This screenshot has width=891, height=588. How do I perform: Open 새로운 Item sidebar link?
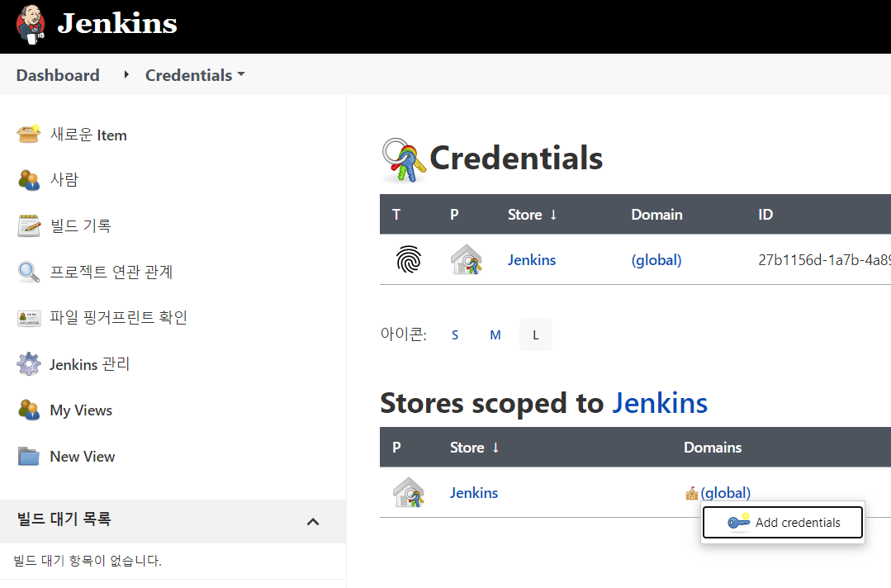click(x=88, y=135)
